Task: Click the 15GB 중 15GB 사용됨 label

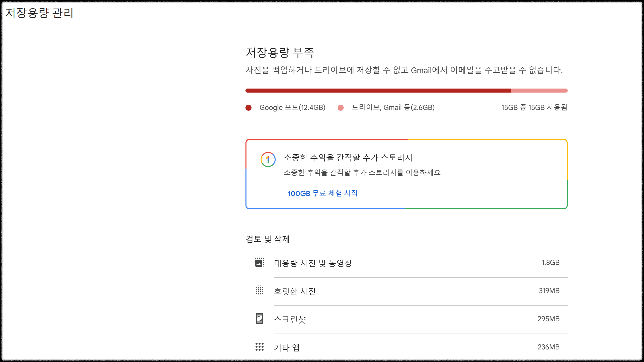Action: point(534,108)
